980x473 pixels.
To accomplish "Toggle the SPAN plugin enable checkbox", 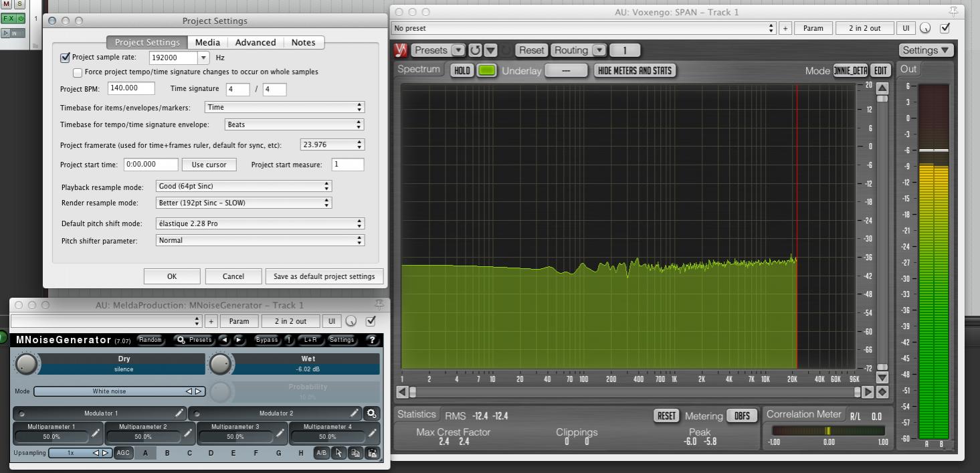I will (945, 28).
